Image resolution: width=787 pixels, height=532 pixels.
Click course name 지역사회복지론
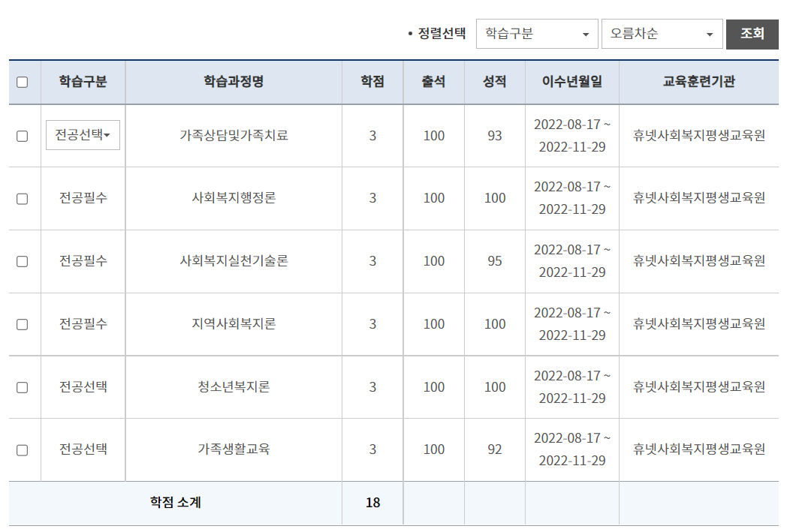click(234, 324)
